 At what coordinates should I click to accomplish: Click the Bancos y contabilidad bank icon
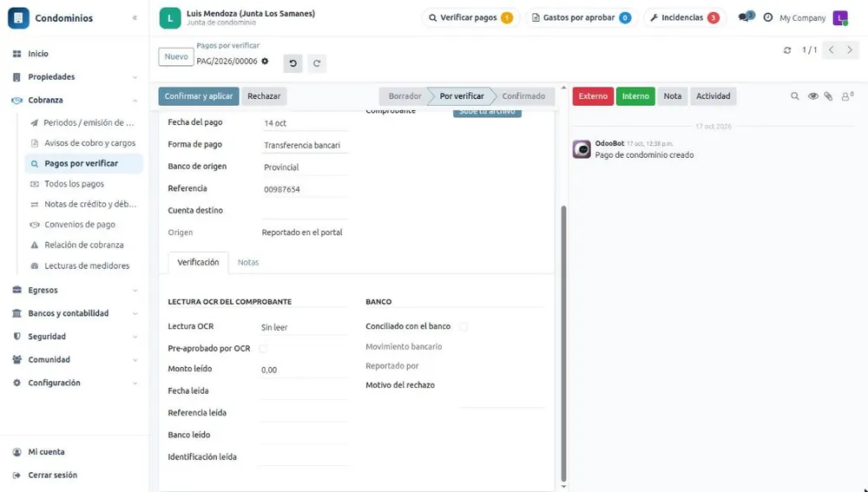(x=17, y=313)
